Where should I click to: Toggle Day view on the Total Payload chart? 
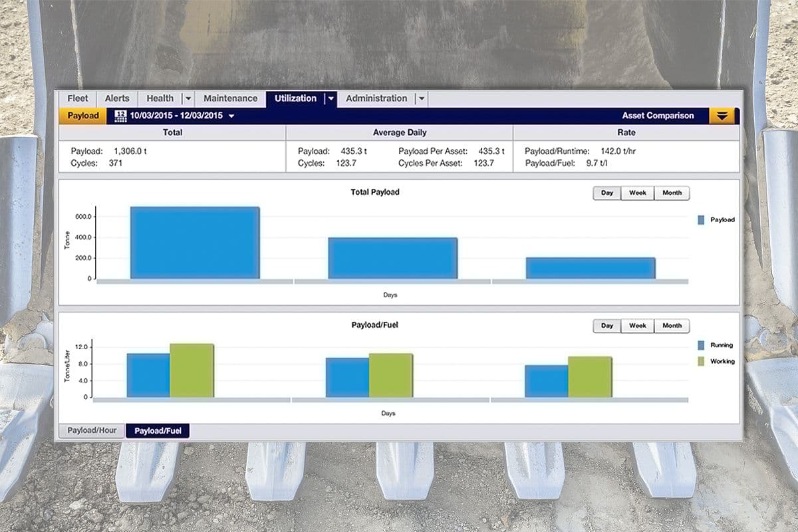(x=606, y=193)
